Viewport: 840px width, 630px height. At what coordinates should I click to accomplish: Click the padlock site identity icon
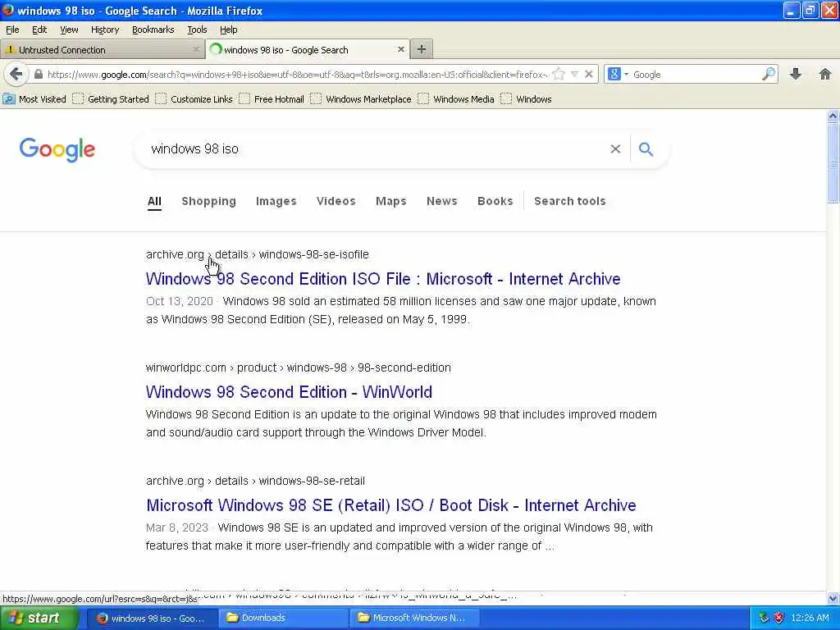click(x=38, y=75)
